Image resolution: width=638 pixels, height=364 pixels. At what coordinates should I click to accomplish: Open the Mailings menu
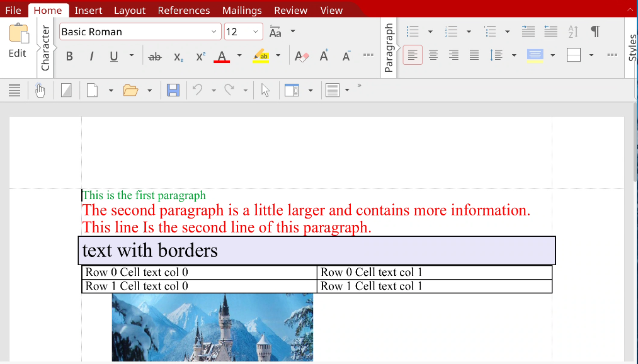point(241,9)
